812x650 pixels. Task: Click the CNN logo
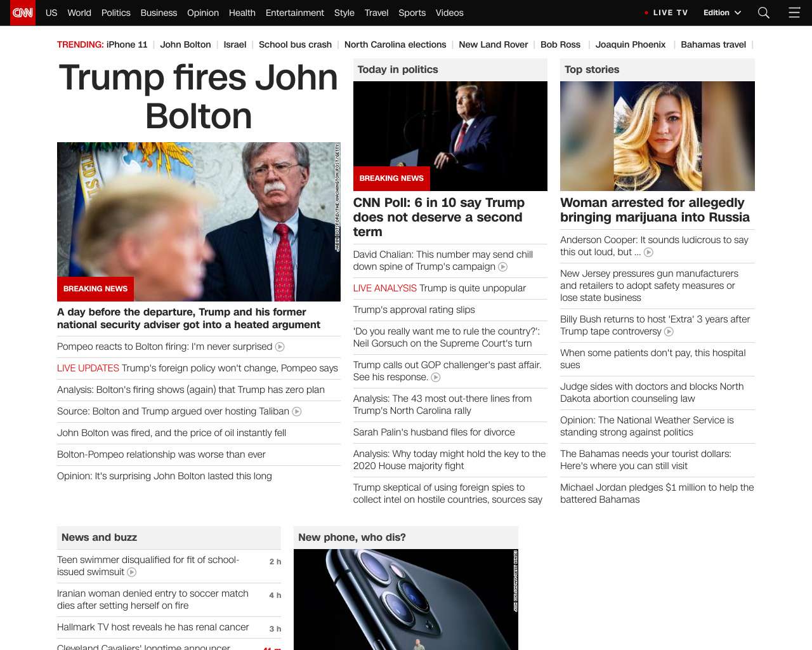(23, 13)
